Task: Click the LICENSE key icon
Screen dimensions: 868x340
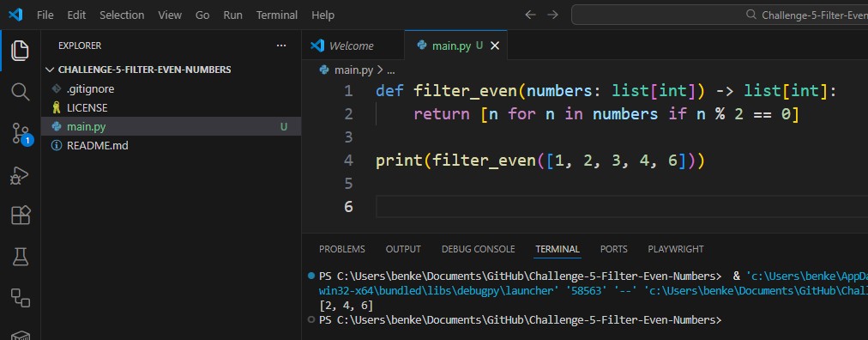Action: click(x=57, y=108)
